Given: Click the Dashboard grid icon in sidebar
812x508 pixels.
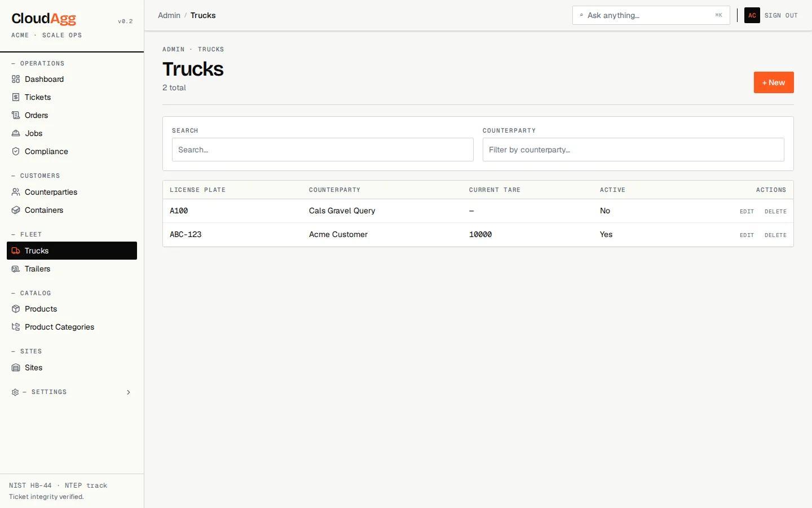Looking at the screenshot, I should click(x=16, y=79).
